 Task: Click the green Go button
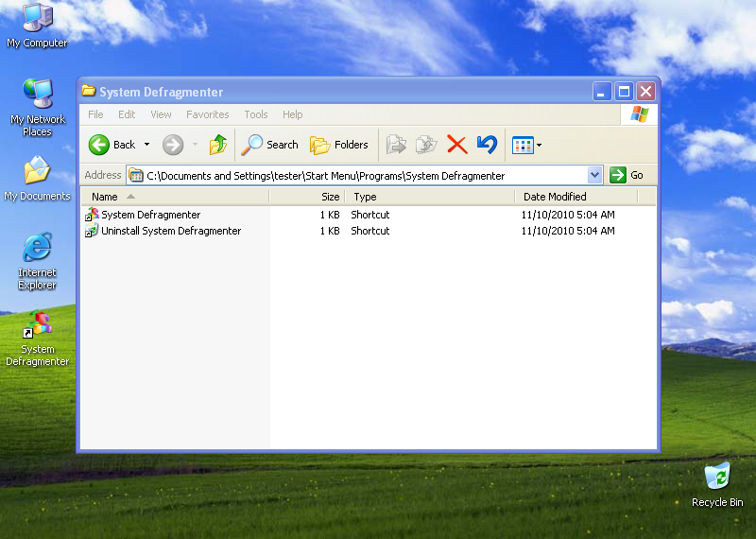(x=627, y=175)
